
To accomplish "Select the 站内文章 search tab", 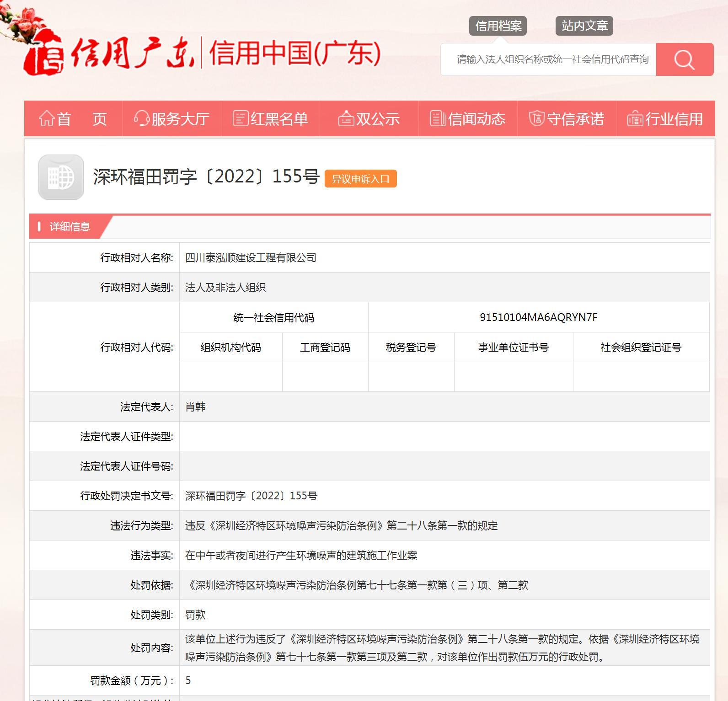I will [584, 26].
